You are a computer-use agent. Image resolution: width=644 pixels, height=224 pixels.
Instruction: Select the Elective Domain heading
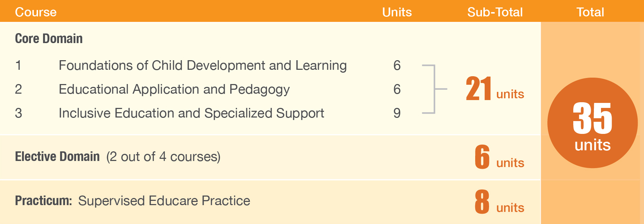click(x=57, y=157)
